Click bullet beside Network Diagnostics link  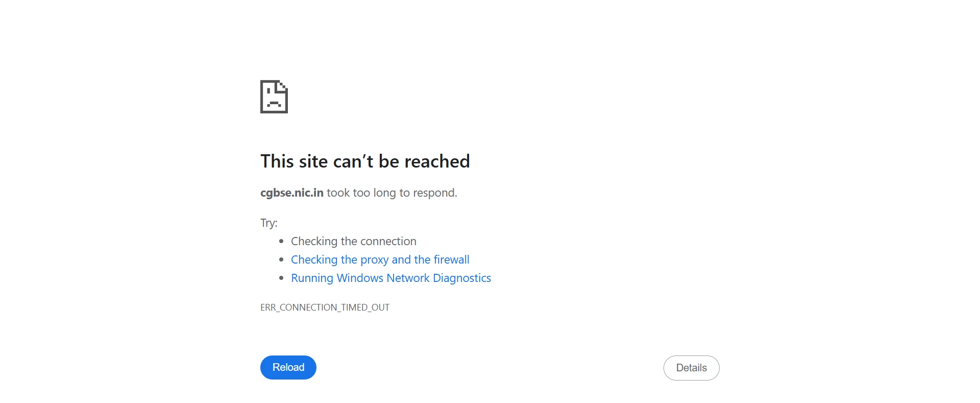[281, 278]
